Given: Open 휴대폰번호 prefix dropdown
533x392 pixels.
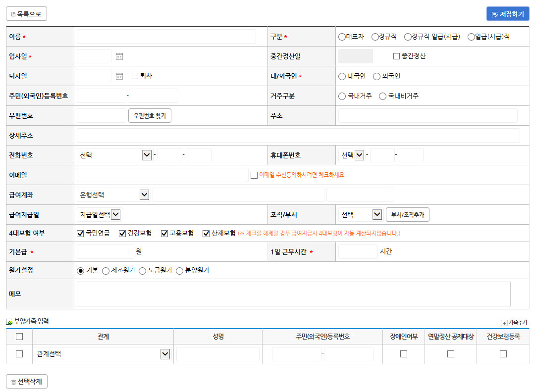Looking at the screenshot, I should coord(352,155).
